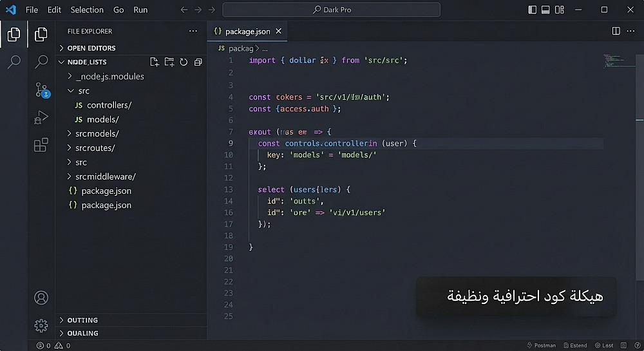
Task: Click the New File icon in explorer
Action: [x=155, y=62]
